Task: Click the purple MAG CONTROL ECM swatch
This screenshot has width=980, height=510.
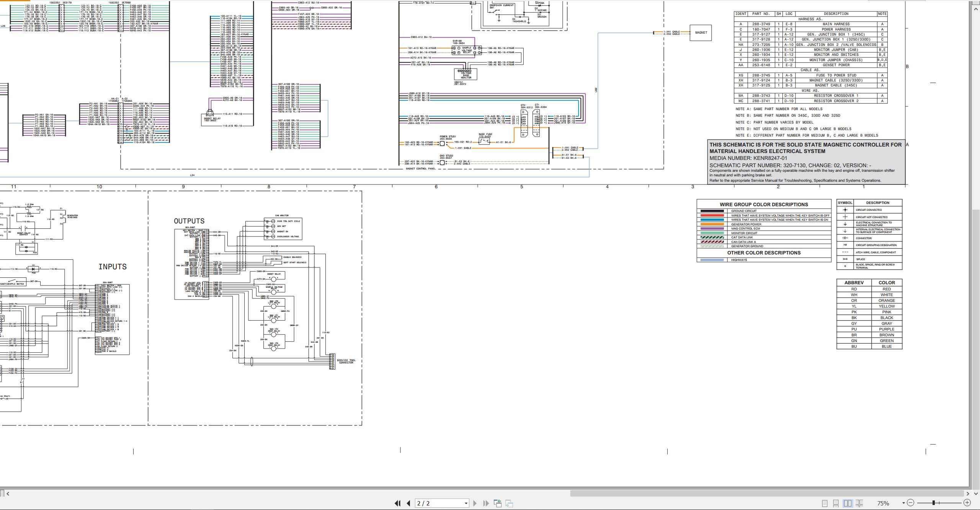Action: 712,228
